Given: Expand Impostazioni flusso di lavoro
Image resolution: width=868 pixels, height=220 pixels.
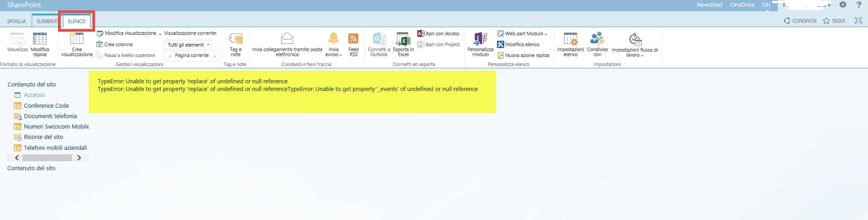Looking at the screenshot, I should 634,44.
